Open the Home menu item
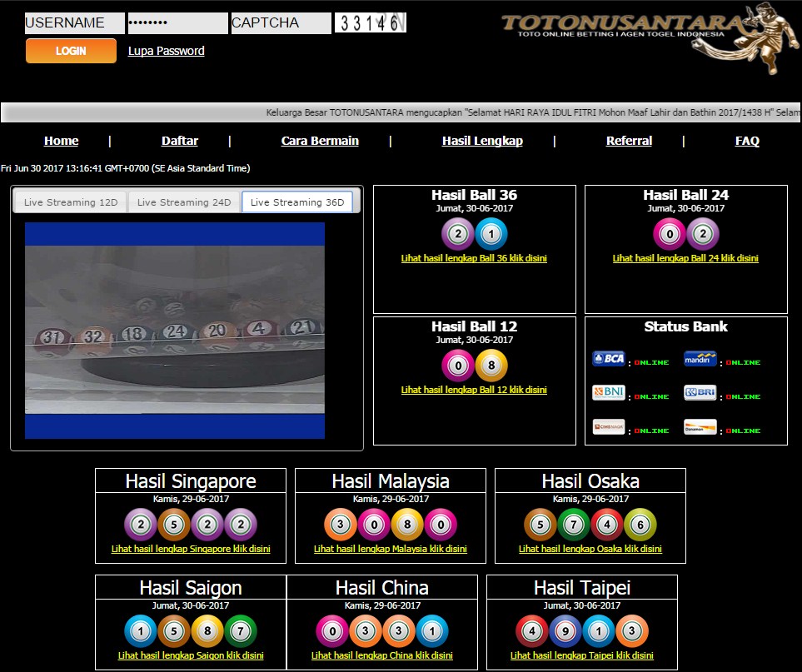The image size is (802, 672). click(62, 141)
